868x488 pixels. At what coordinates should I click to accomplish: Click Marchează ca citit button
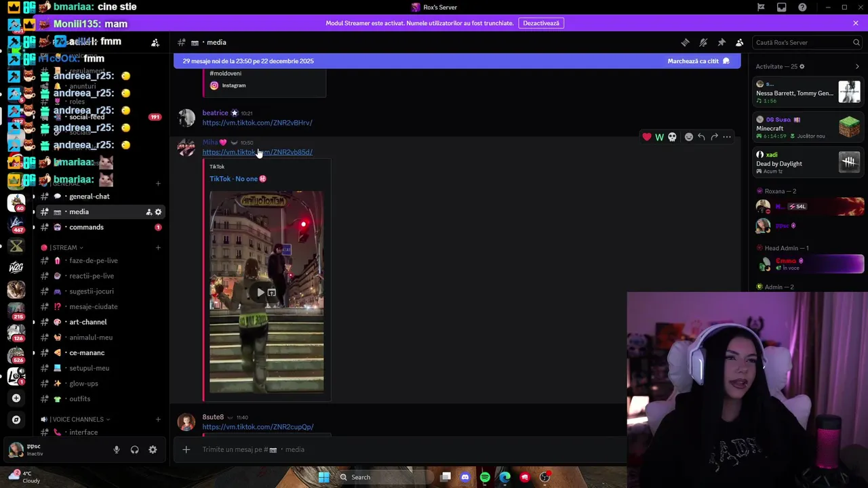point(698,61)
